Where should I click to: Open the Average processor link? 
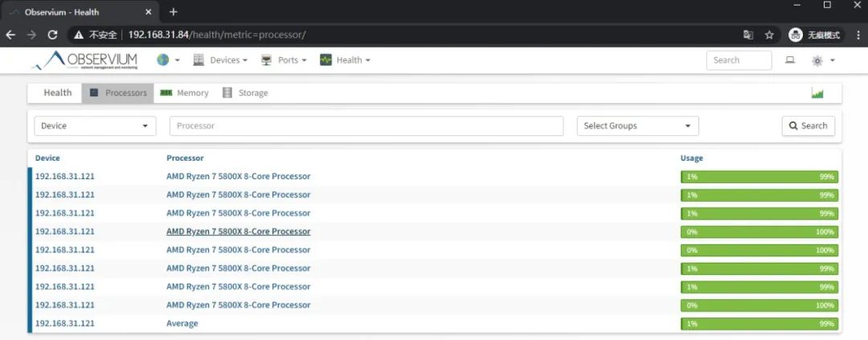[x=182, y=323]
